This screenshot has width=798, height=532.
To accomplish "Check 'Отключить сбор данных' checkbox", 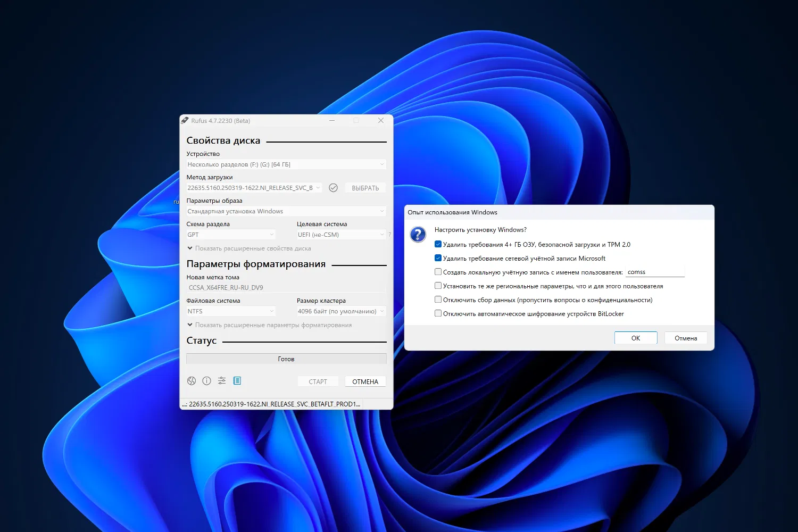I will tap(438, 300).
